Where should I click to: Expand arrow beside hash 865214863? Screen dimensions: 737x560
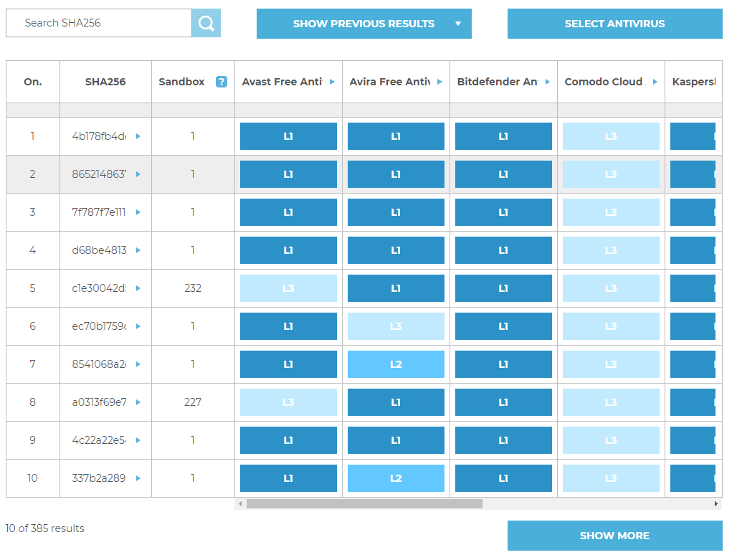point(138,174)
